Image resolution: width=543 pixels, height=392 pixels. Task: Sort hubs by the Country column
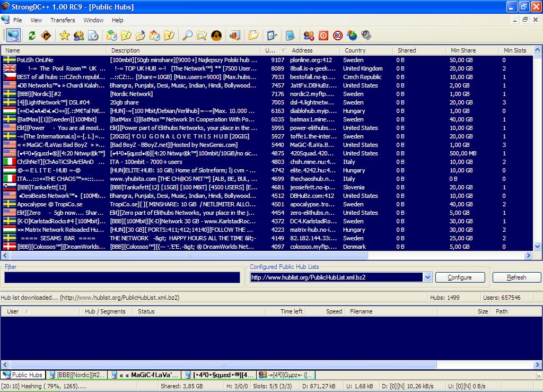(x=366, y=50)
